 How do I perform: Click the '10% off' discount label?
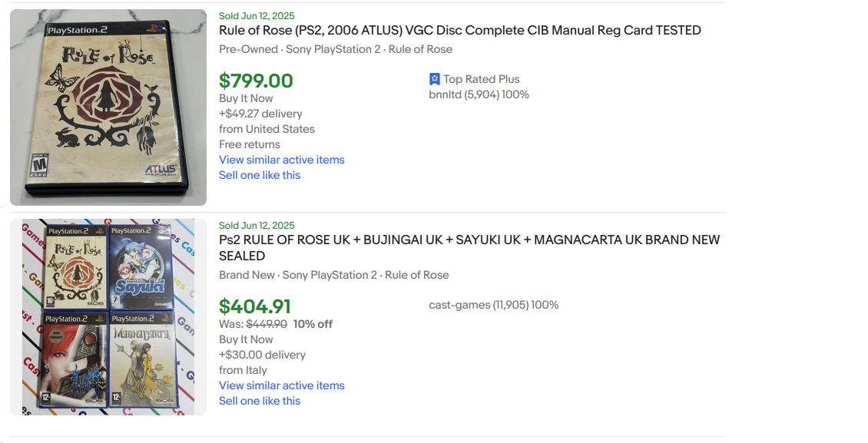pos(313,324)
